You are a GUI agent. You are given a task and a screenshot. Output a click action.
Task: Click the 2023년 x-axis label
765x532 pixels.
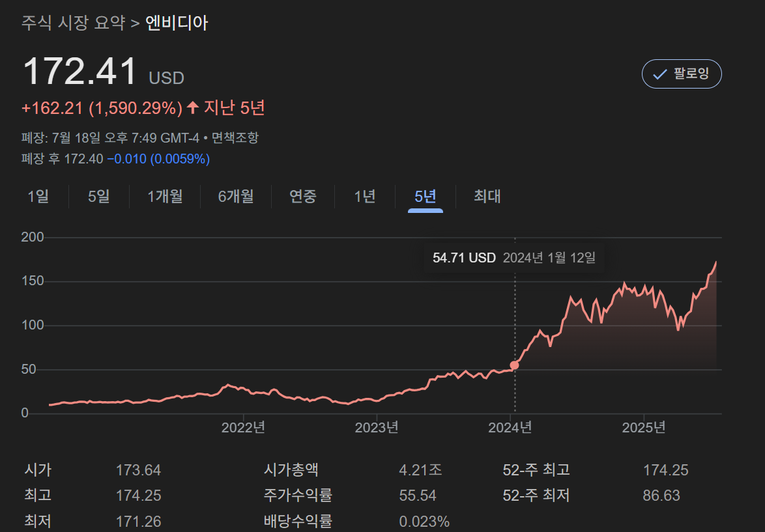click(x=377, y=428)
